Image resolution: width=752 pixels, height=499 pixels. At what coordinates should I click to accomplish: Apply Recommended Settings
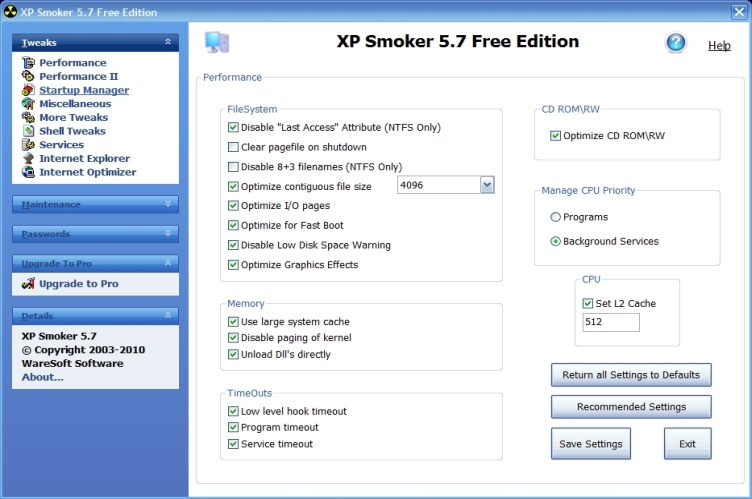coord(631,407)
